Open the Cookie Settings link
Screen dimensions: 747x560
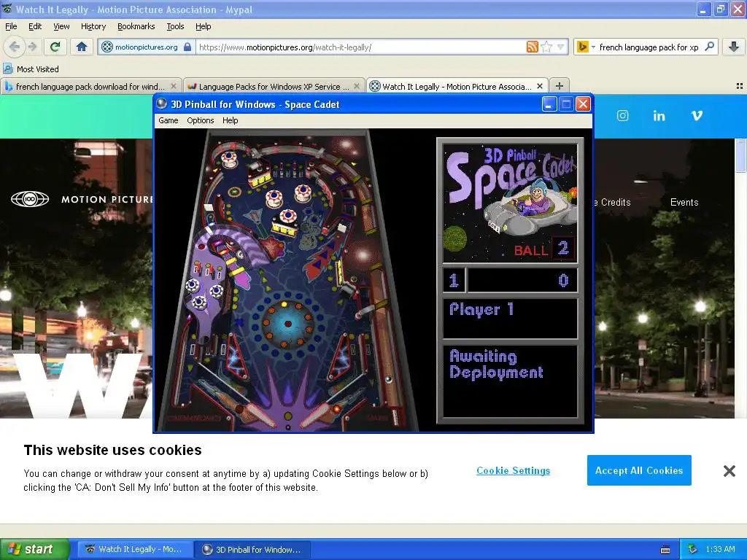click(513, 470)
